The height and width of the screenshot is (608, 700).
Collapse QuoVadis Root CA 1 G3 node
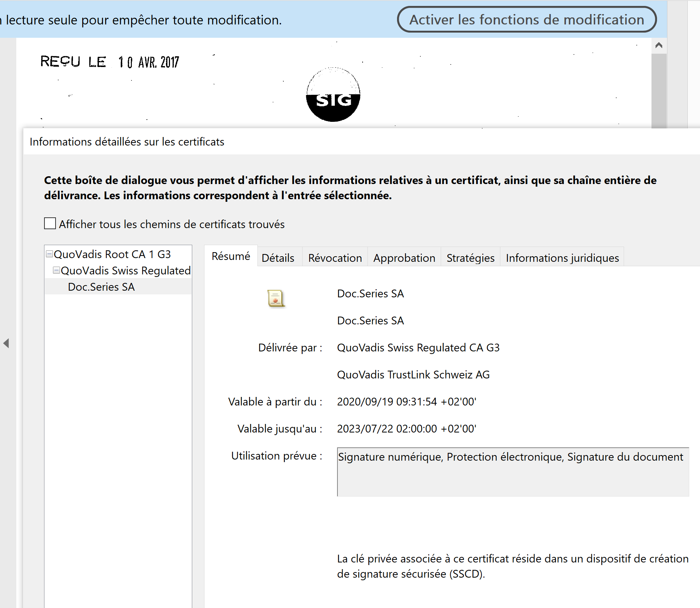49,254
